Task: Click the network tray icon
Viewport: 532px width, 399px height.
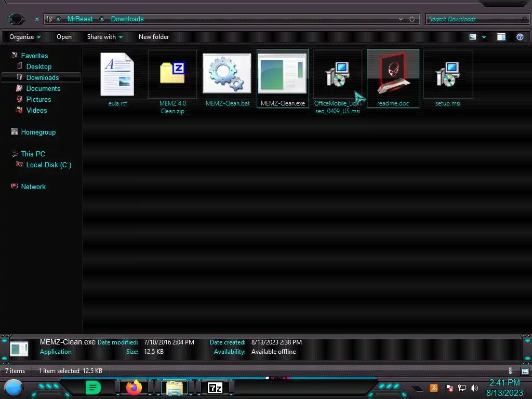Action: click(462, 388)
